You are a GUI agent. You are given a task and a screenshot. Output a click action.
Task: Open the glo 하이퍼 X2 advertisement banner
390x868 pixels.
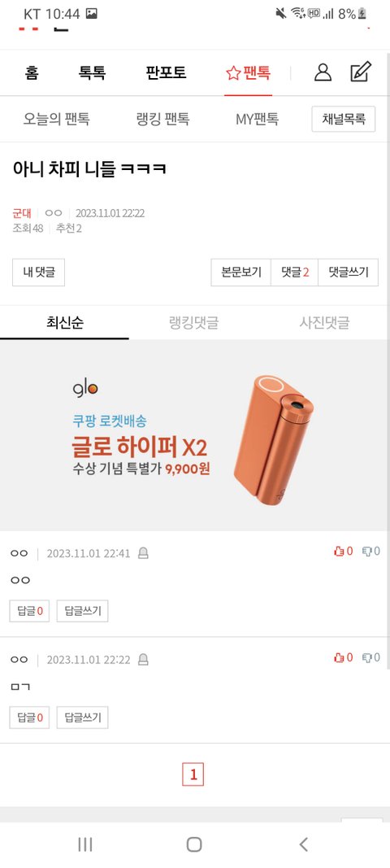195,435
